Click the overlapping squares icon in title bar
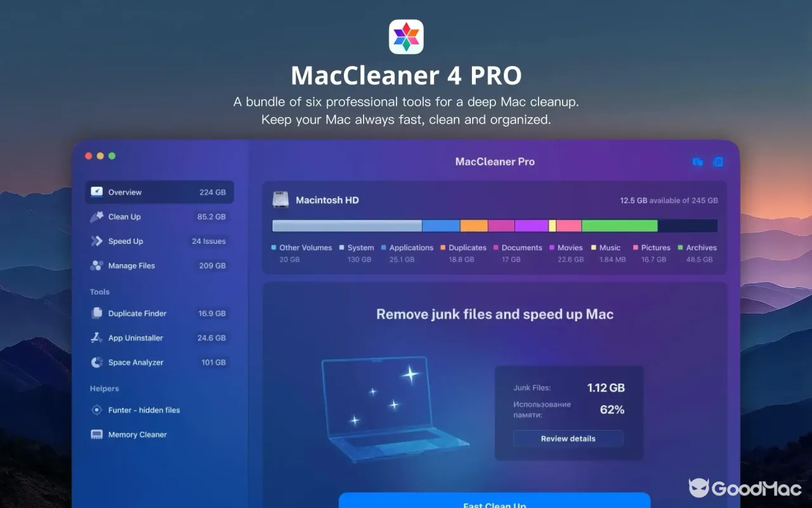 pyautogui.click(x=698, y=162)
